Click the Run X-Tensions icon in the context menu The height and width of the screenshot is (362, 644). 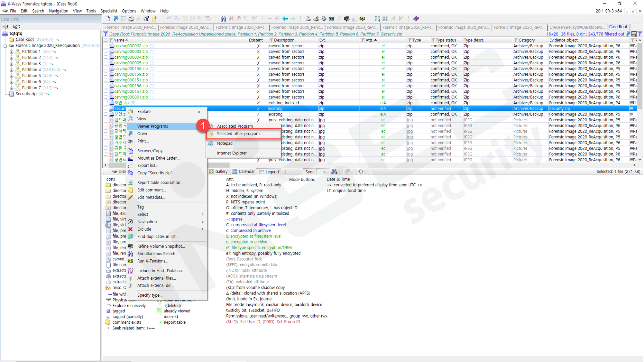pos(130,261)
